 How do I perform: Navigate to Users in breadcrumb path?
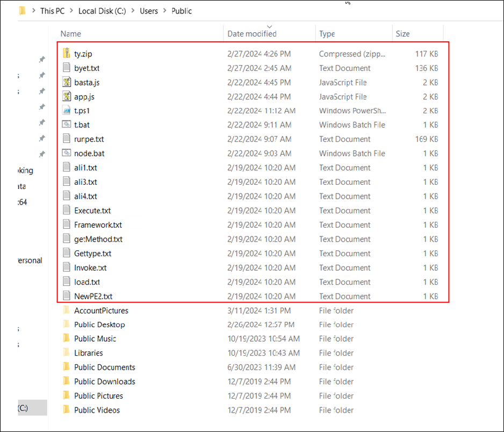click(x=148, y=11)
